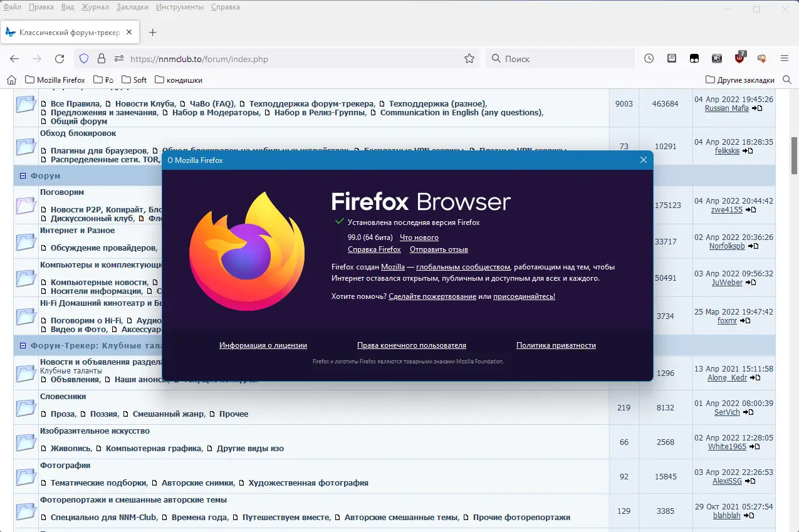Image resolution: width=799 pixels, height=532 pixels.
Task: Go to last post by White1965
Action: [755, 447]
